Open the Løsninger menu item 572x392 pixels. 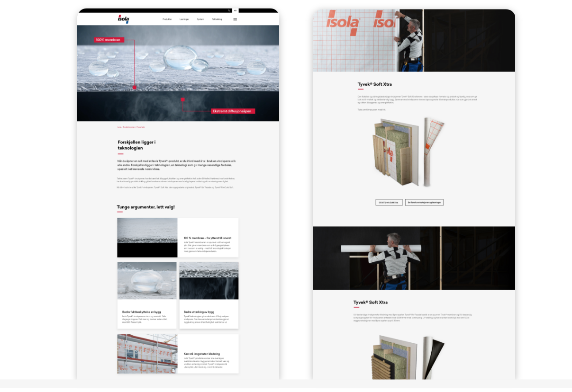(184, 19)
